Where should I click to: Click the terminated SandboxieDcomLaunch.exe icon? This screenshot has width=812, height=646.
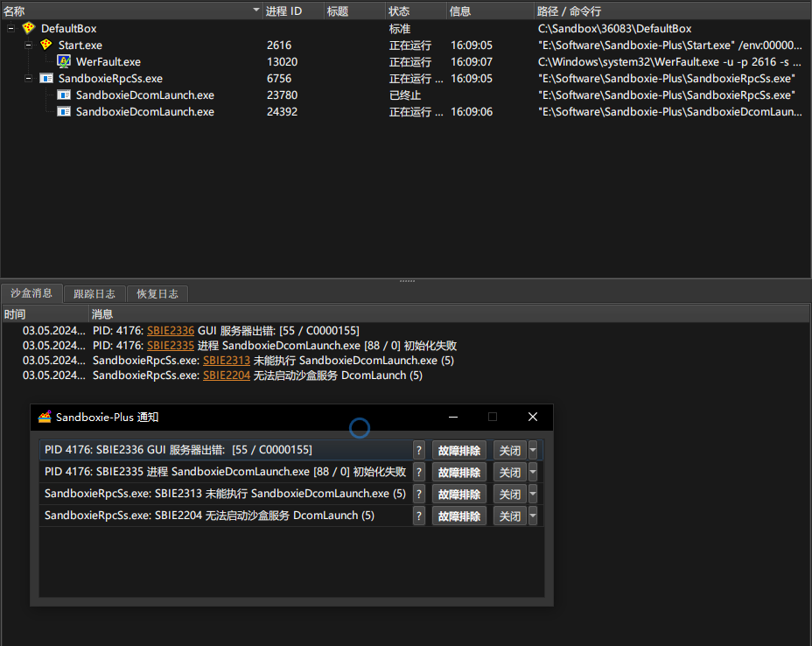coord(64,95)
